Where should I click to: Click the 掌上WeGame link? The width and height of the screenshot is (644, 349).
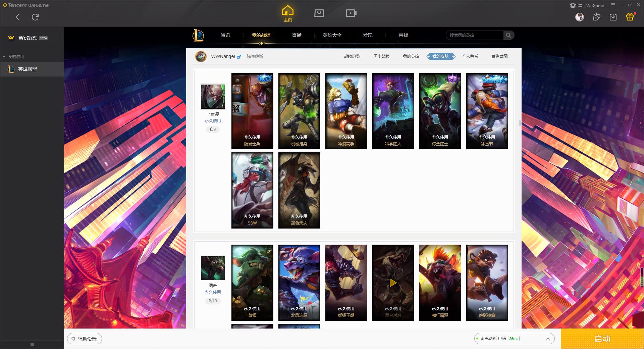click(x=587, y=5)
